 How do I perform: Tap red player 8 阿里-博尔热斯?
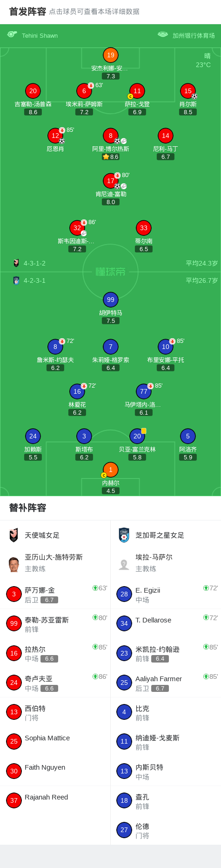(111, 136)
